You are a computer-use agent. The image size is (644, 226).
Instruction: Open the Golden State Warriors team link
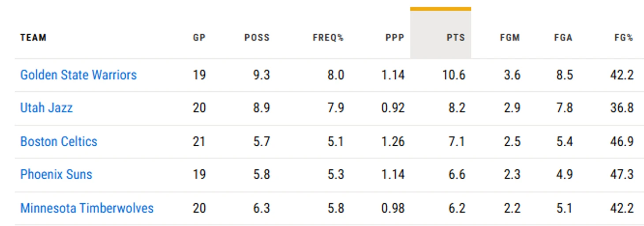79,75
